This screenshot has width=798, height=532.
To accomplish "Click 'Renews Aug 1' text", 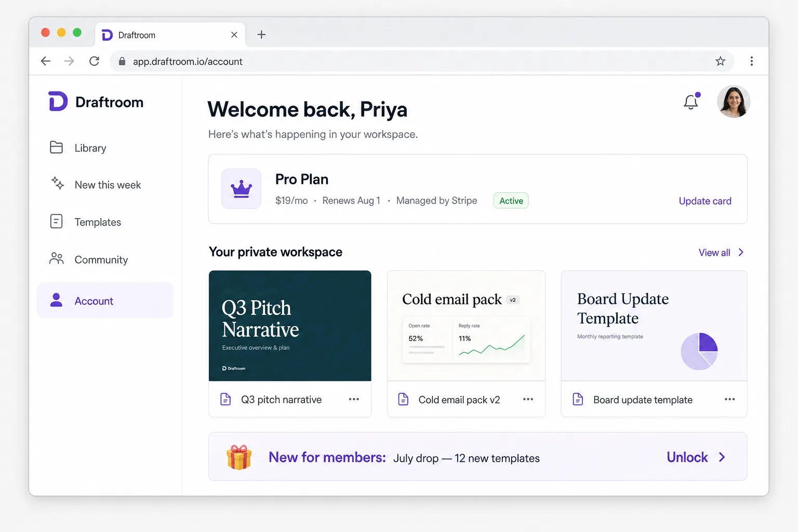I will click(x=351, y=201).
